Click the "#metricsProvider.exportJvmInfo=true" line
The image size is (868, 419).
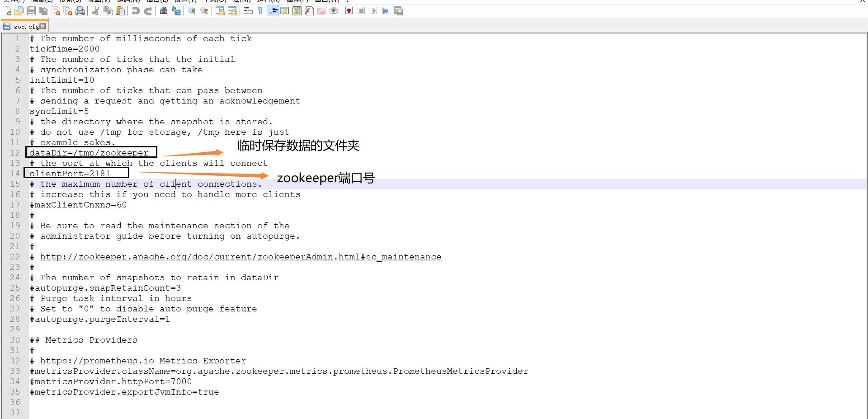(124, 392)
